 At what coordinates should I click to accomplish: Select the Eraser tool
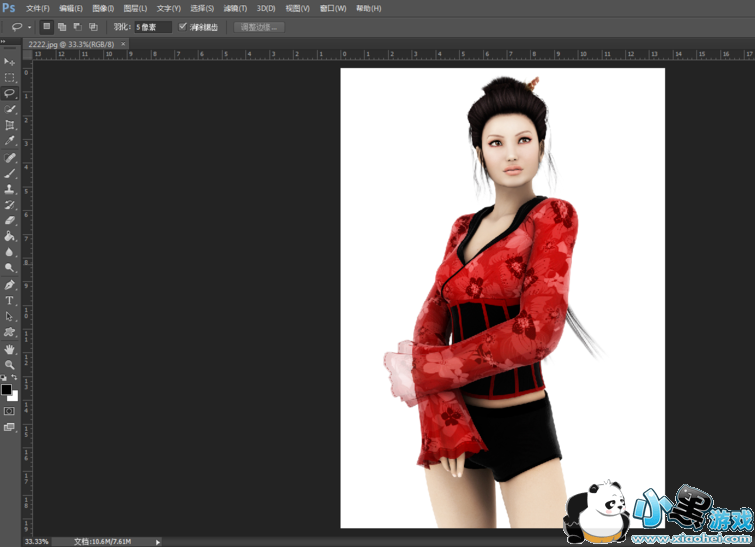[10, 220]
